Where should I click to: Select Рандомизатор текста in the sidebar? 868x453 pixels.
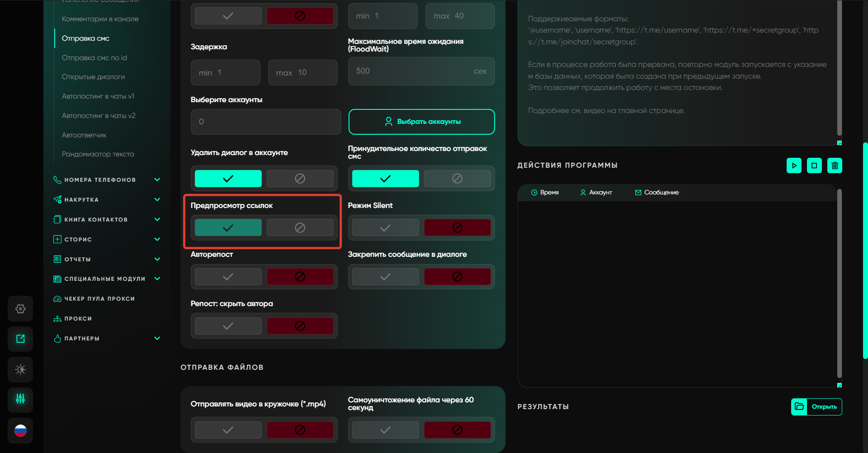[x=98, y=154]
